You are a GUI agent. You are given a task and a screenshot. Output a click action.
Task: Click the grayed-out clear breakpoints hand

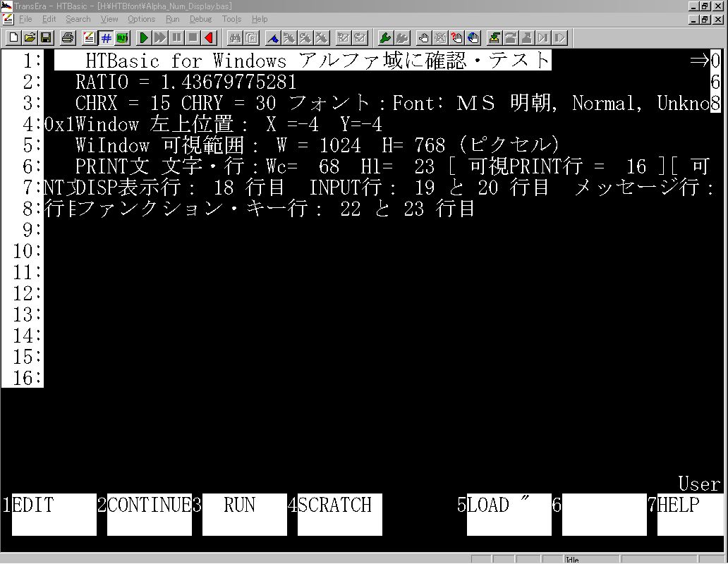439,37
